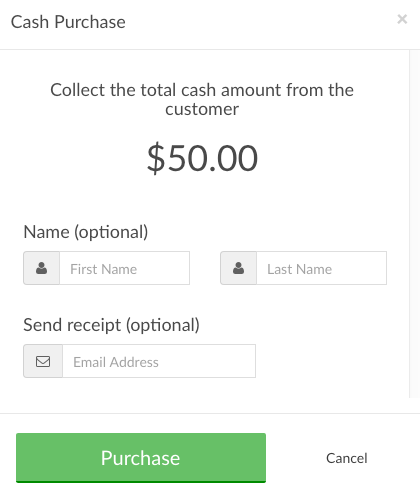Click the dollar sign in the amount

[156, 158]
